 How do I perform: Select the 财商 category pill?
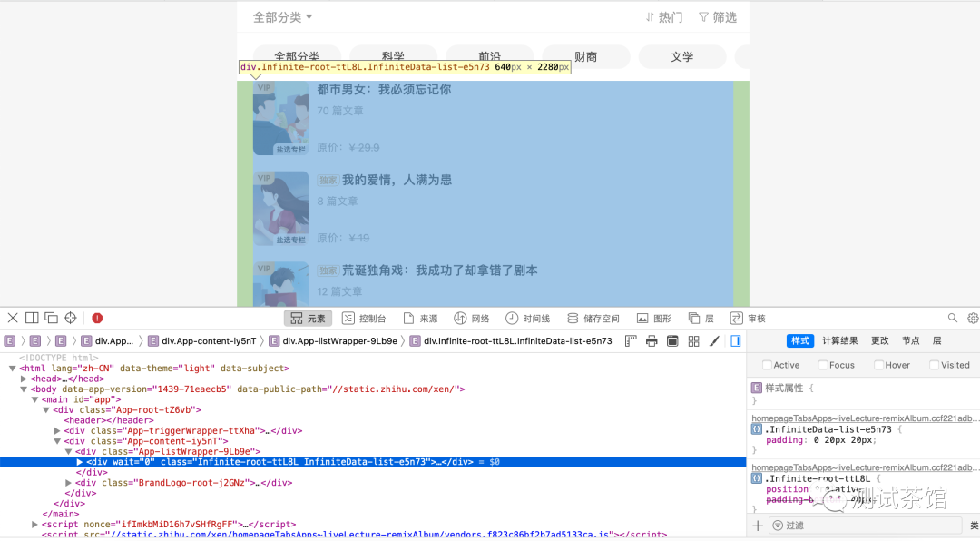585,56
